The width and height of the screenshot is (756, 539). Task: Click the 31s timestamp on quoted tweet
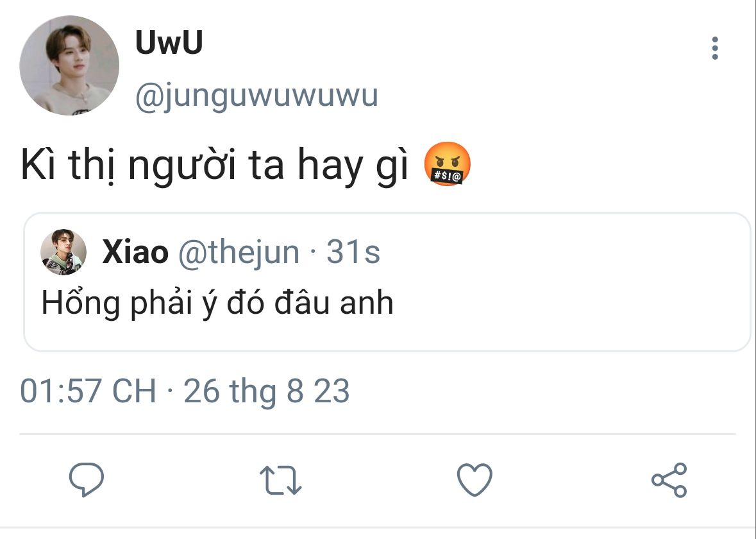353,253
